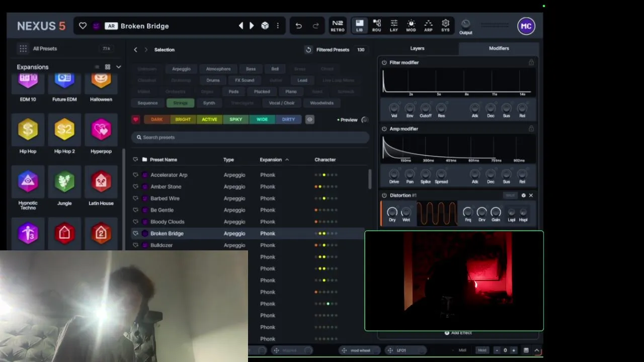Click the Output volume knob
This screenshot has height=362, width=644.
click(x=465, y=24)
